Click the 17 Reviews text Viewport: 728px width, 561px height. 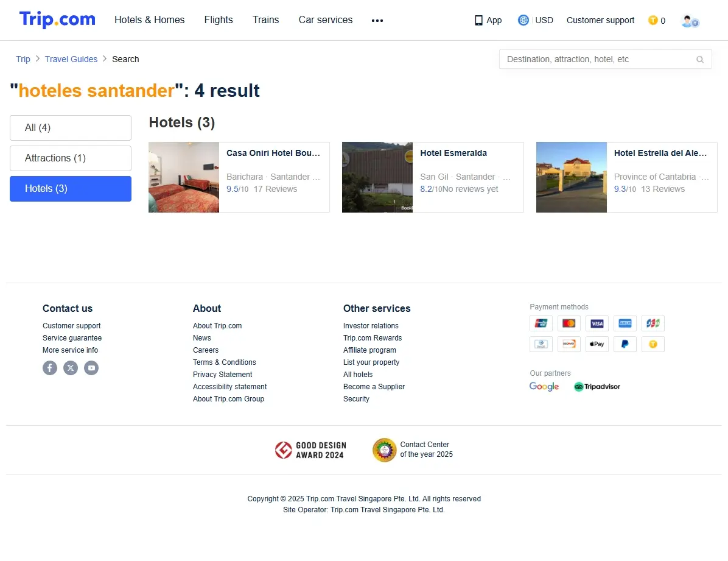[275, 189]
